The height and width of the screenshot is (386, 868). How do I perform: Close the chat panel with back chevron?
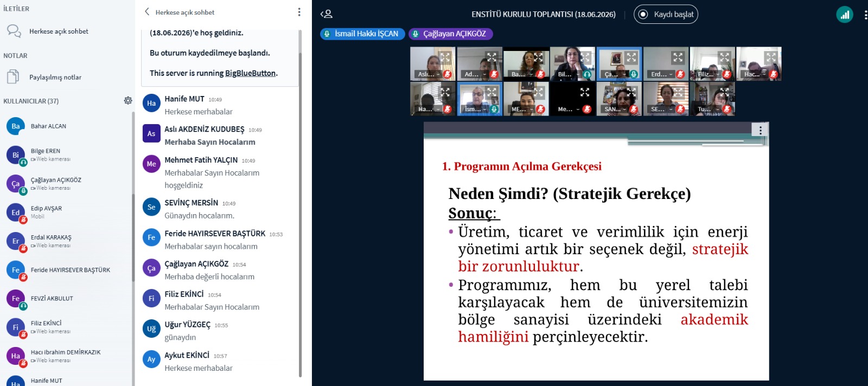pos(147,12)
